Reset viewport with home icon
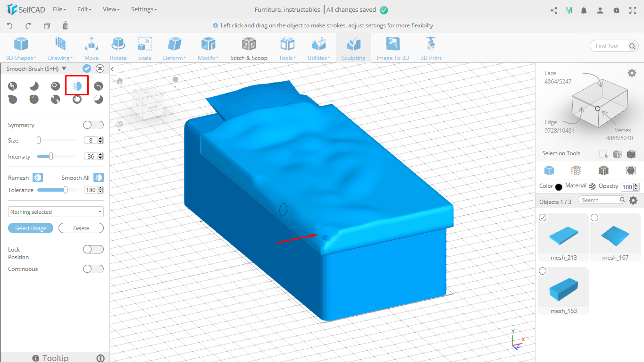 pyautogui.click(x=119, y=81)
